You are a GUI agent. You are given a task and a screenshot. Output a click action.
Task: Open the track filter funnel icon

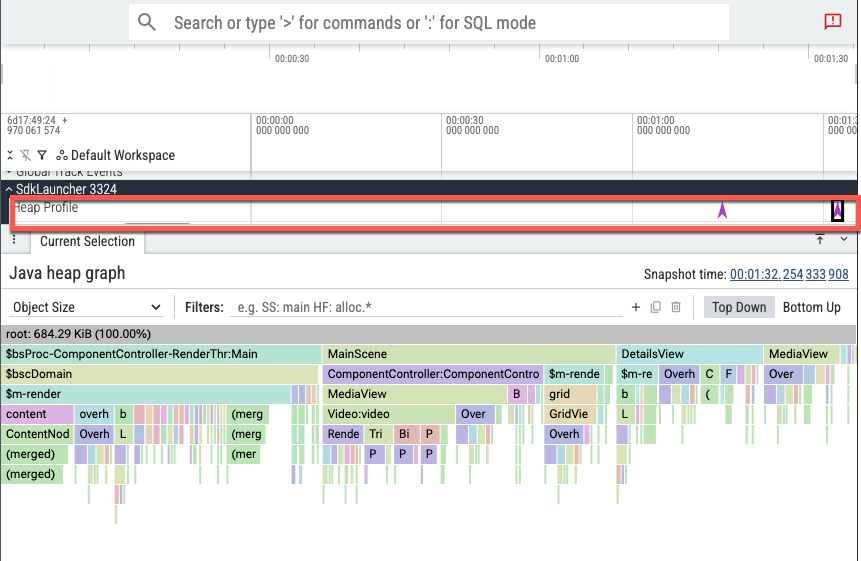pos(42,155)
